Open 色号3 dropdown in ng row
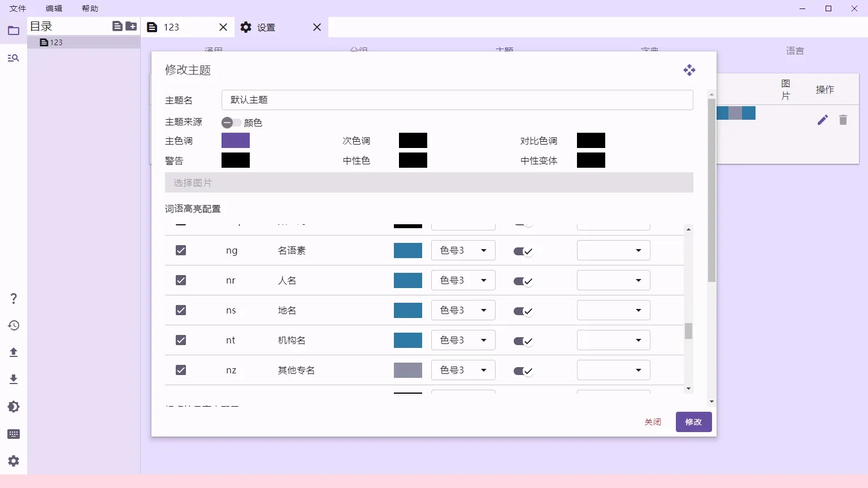 463,250
